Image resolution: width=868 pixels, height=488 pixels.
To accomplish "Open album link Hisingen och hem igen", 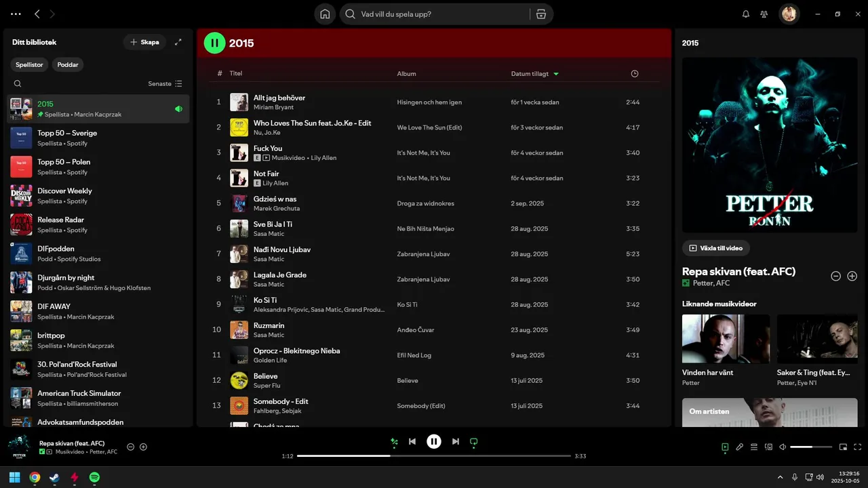I will (429, 102).
